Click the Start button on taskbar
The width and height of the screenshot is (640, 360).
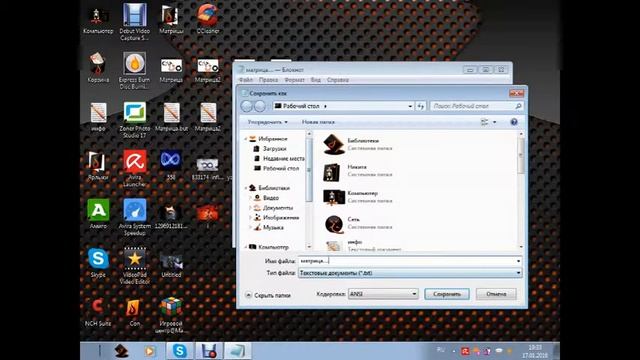121,351
